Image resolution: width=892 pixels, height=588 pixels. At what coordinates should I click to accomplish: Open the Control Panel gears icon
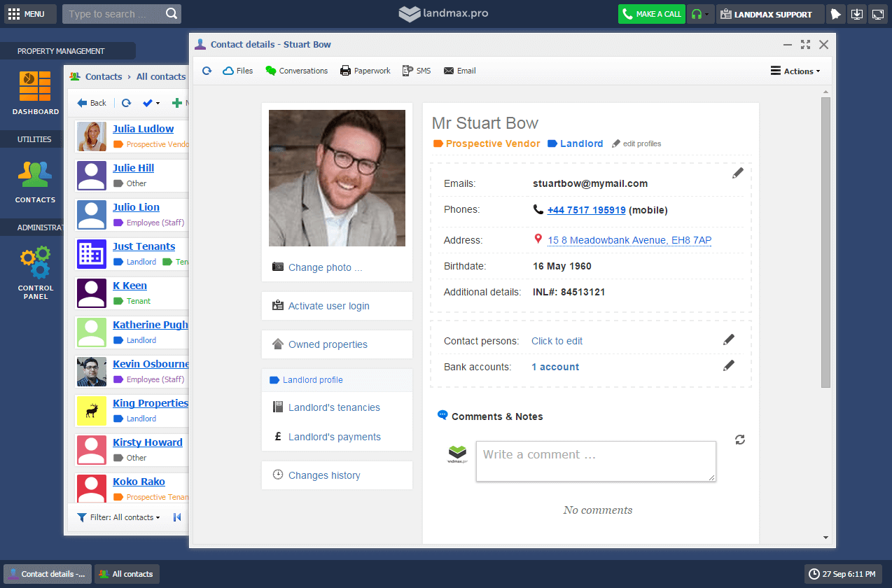[35, 263]
